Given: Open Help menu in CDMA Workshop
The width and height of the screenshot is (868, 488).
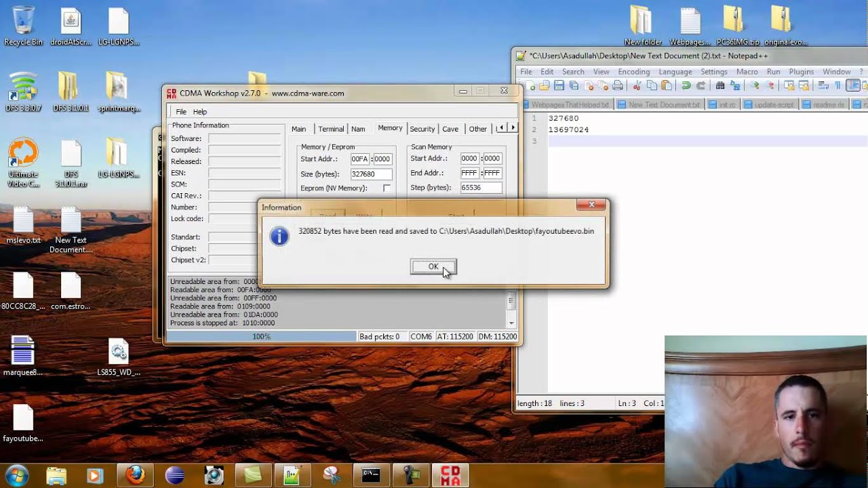Looking at the screenshot, I should 199,112.
